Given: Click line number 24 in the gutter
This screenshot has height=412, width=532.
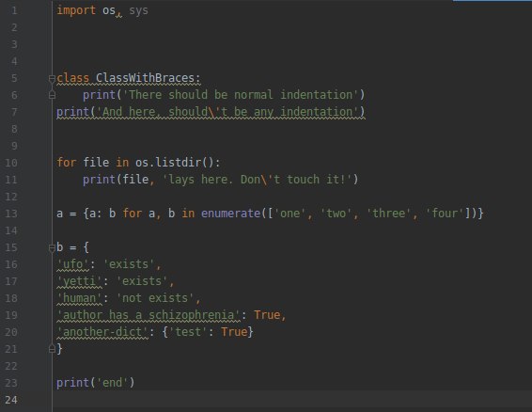Looking at the screenshot, I should (11, 400).
